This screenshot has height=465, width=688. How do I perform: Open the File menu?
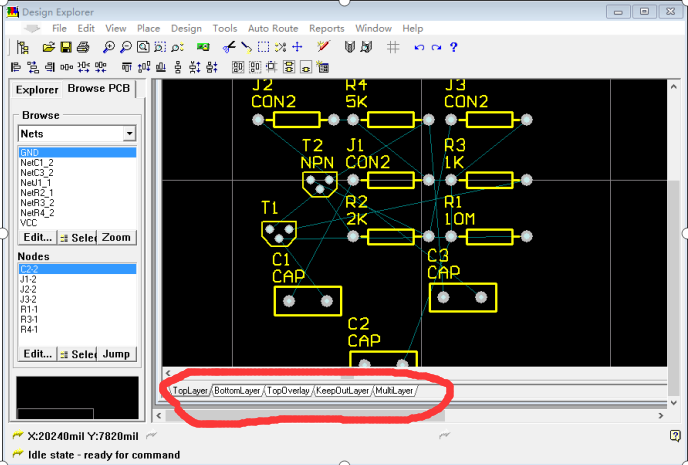59,29
